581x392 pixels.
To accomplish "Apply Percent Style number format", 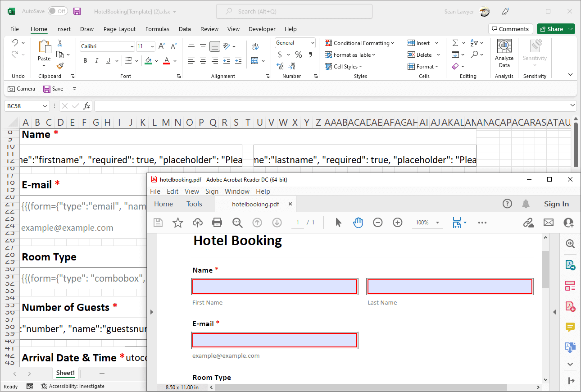I will pyautogui.click(x=298, y=55).
